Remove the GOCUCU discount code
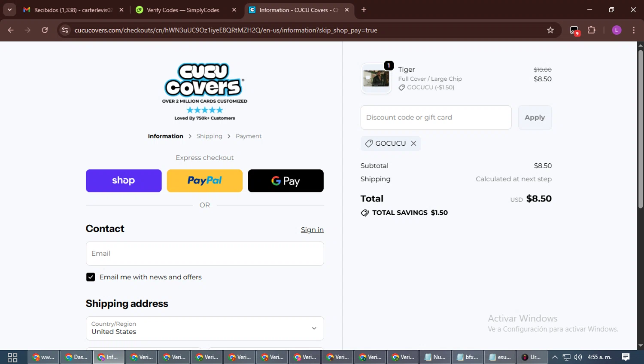Screen dimensions: 644x364 point(413,144)
